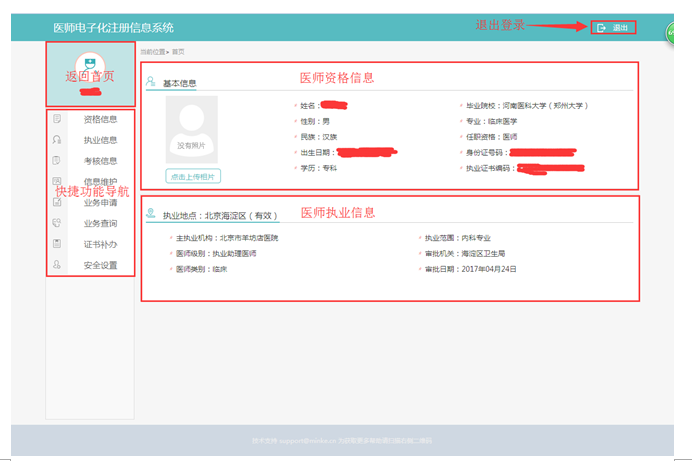Screen dimensions: 692x461
Task: Click the 首页 breadcrumb link
Action: click(x=178, y=51)
